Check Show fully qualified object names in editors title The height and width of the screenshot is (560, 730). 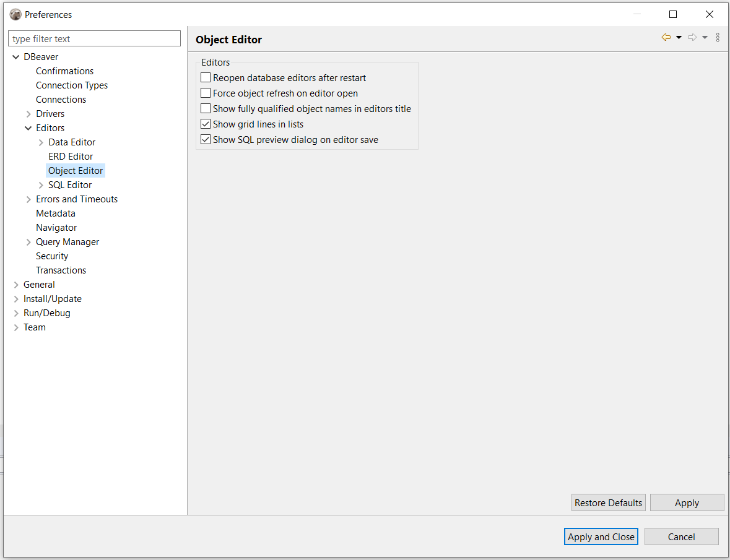tap(205, 108)
